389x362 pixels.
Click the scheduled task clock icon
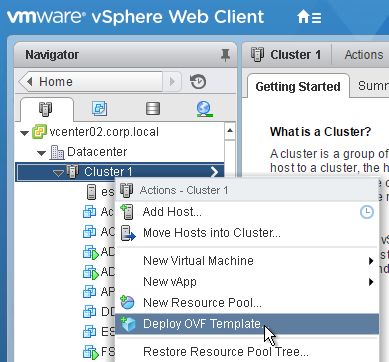pyautogui.click(x=367, y=212)
